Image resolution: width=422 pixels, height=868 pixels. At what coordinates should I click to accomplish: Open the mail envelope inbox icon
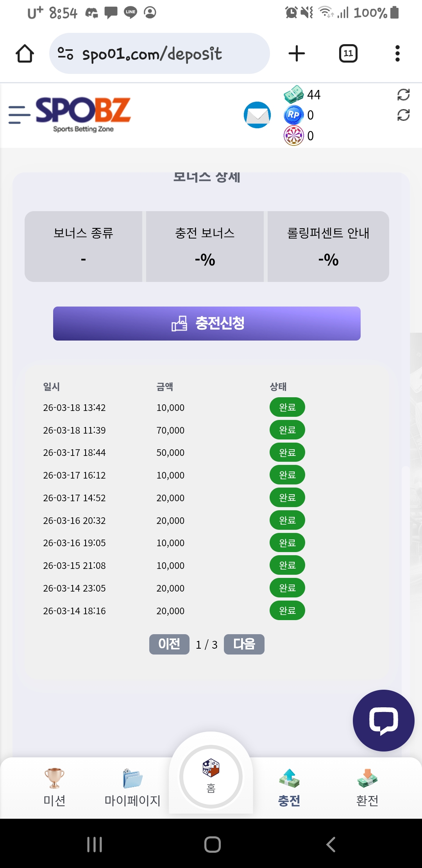click(257, 115)
